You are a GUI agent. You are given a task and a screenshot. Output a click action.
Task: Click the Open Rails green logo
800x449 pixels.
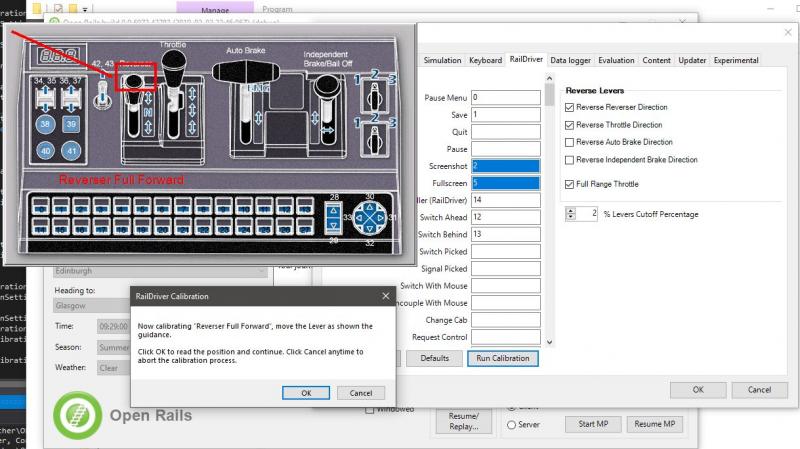point(78,415)
